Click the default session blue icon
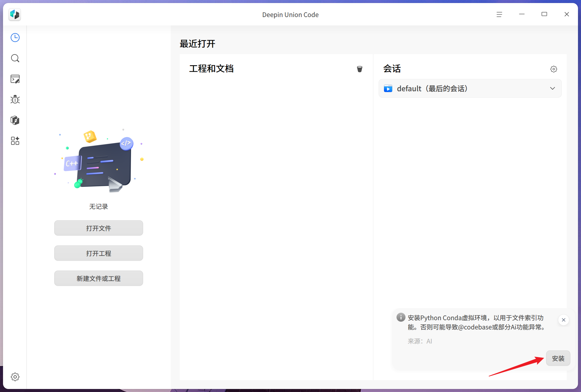The width and height of the screenshot is (581, 392). point(388,88)
